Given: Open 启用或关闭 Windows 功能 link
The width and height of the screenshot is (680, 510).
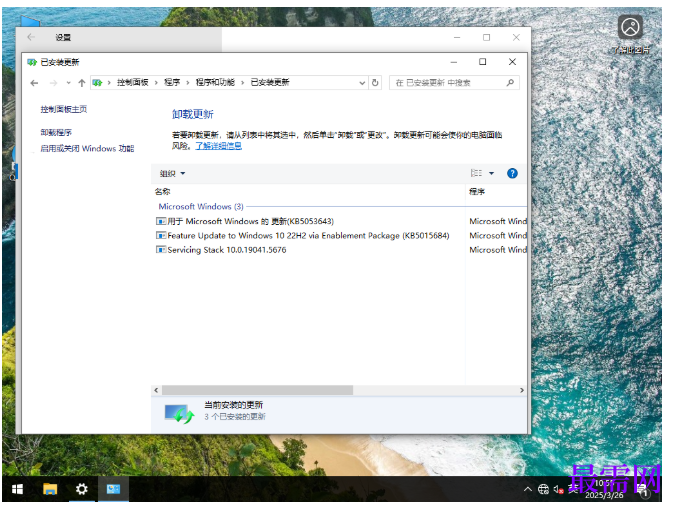Looking at the screenshot, I should [87, 149].
